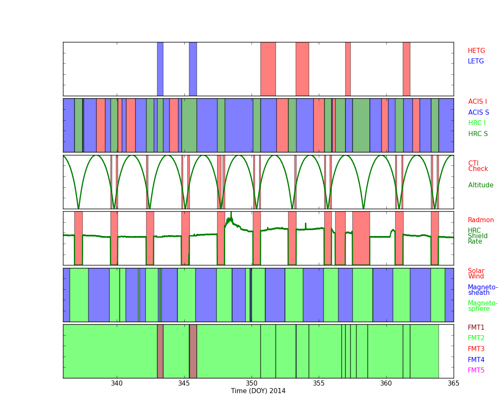
Task: Select the Solar Wind legend label
Action: 476,274
